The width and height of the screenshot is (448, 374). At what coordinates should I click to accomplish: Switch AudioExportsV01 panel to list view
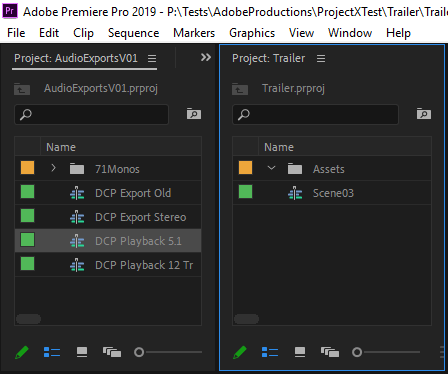point(52,352)
